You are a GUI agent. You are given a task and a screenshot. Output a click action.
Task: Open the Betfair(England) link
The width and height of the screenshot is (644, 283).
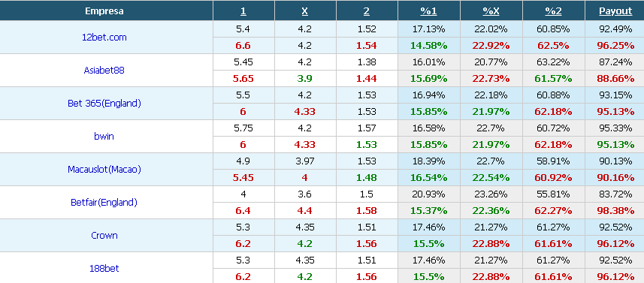(x=104, y=202)
